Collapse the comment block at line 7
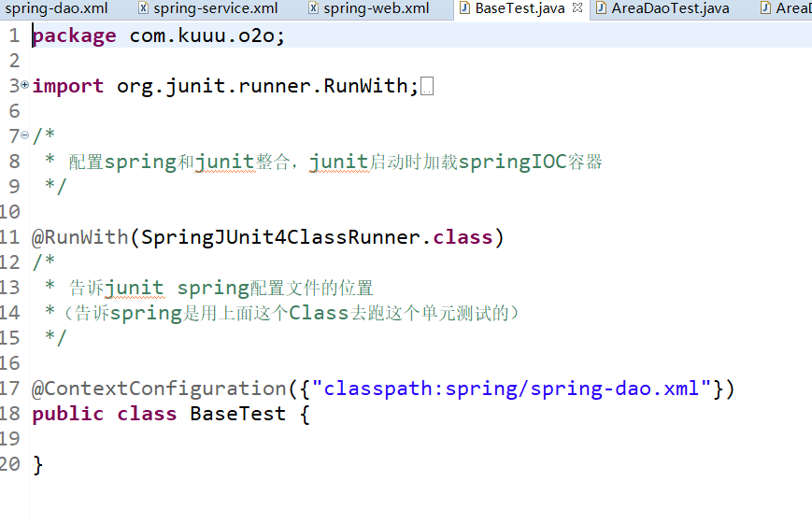This screenshot has width=812, height=523. (x=24, y=134)
